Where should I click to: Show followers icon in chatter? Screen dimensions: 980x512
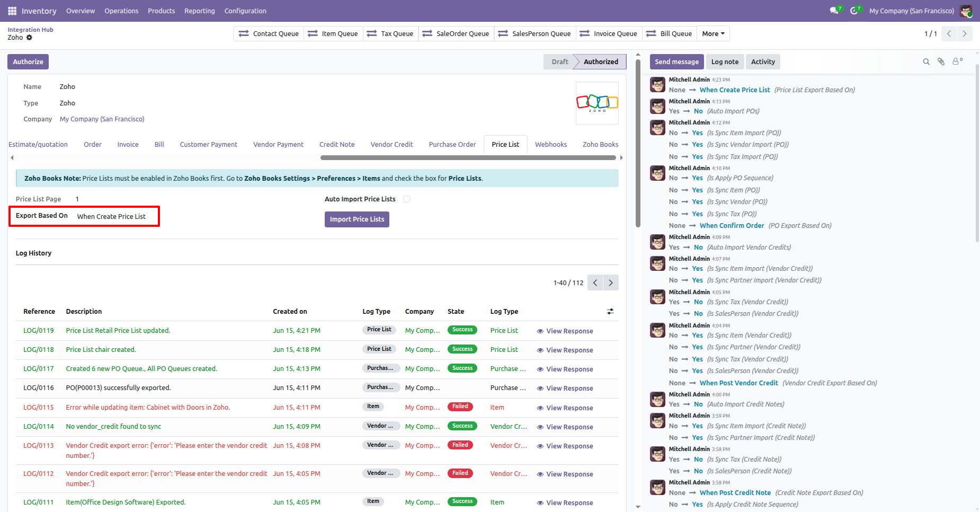coord(957,61)
